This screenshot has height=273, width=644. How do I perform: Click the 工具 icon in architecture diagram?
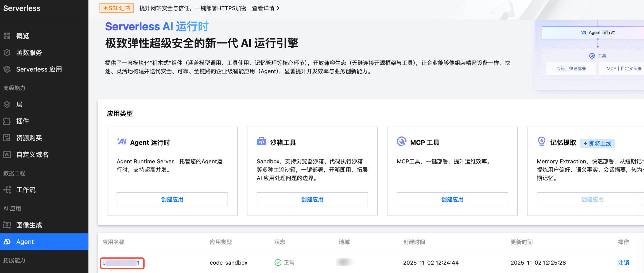[x=592, y=56]
